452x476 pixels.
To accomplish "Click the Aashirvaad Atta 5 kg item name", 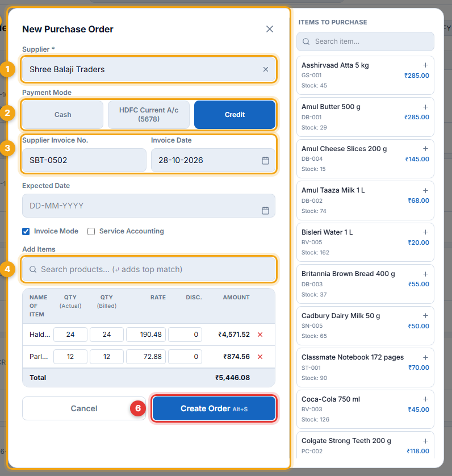I will [335, 65].
